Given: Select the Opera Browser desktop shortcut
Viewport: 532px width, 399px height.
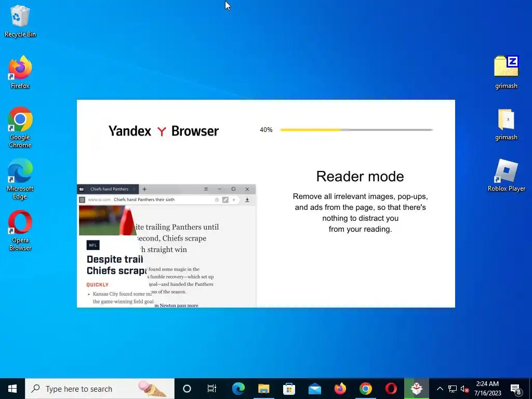Looking at the screenshot, I should [20, 230].
